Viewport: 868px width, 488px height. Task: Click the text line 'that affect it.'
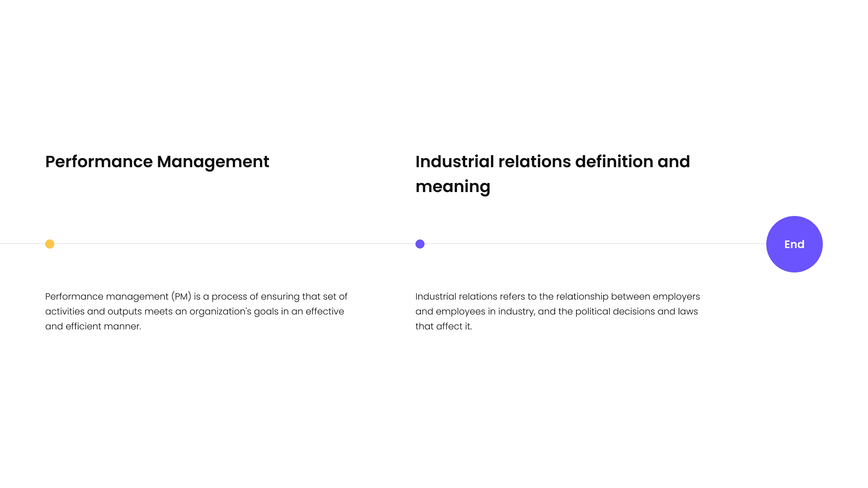[443, 326]
